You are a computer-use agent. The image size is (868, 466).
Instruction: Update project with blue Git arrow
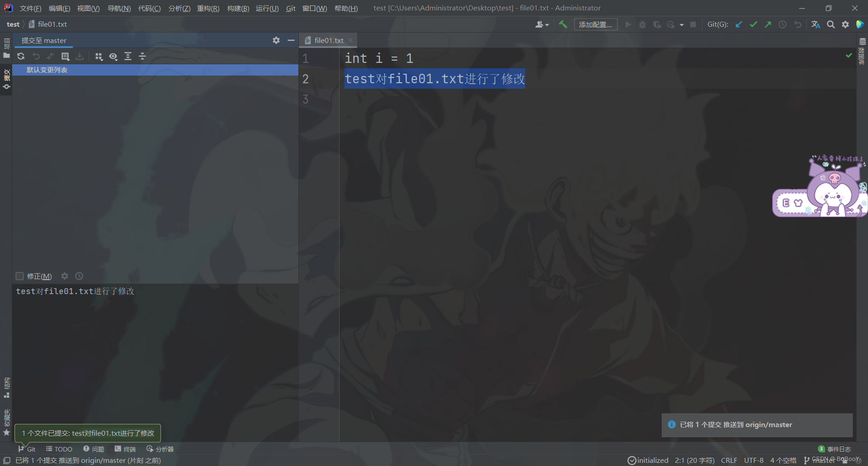click(x=739, y=24)
